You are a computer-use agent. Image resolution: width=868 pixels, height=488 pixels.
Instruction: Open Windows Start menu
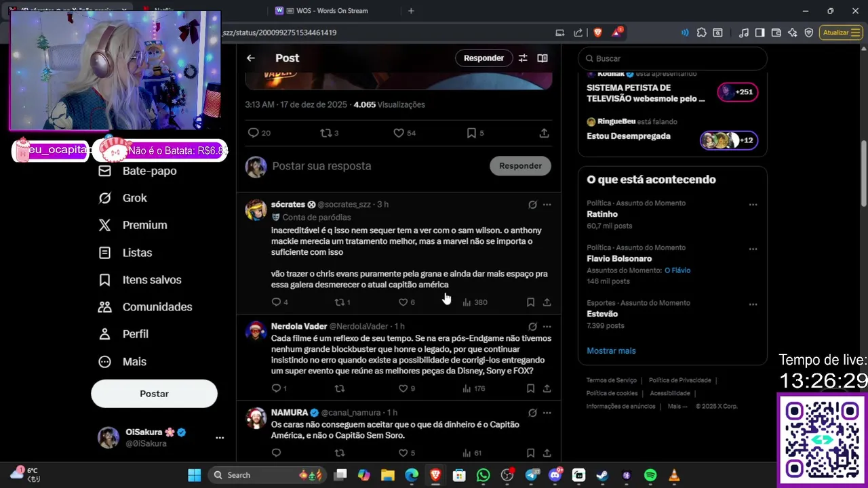coord(194,475)
